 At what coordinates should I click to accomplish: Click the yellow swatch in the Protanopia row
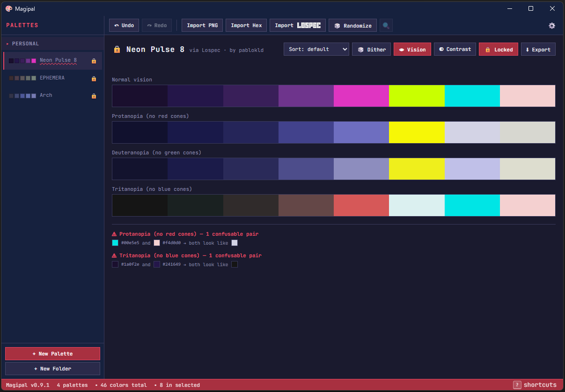click(417, 132)
